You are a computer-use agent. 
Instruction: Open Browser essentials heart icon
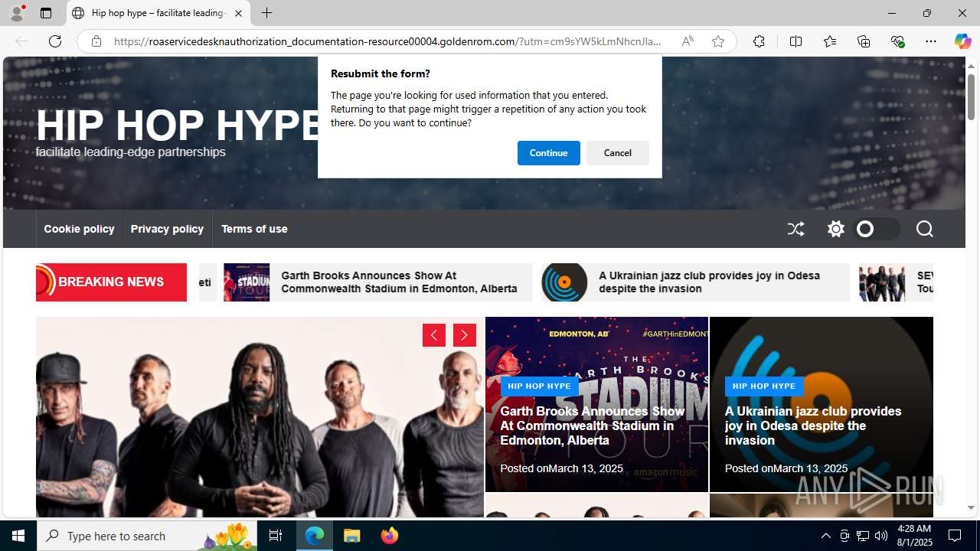(897, 41)
